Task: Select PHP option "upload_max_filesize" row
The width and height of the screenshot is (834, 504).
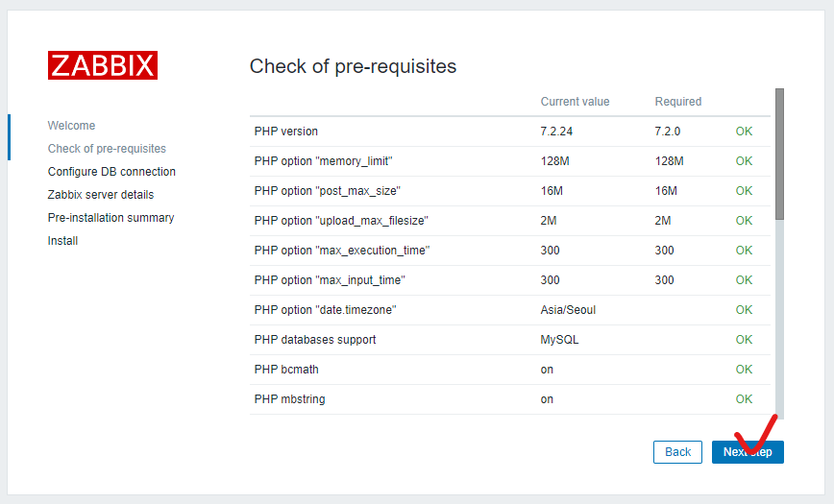Action: tap(341, 221)
